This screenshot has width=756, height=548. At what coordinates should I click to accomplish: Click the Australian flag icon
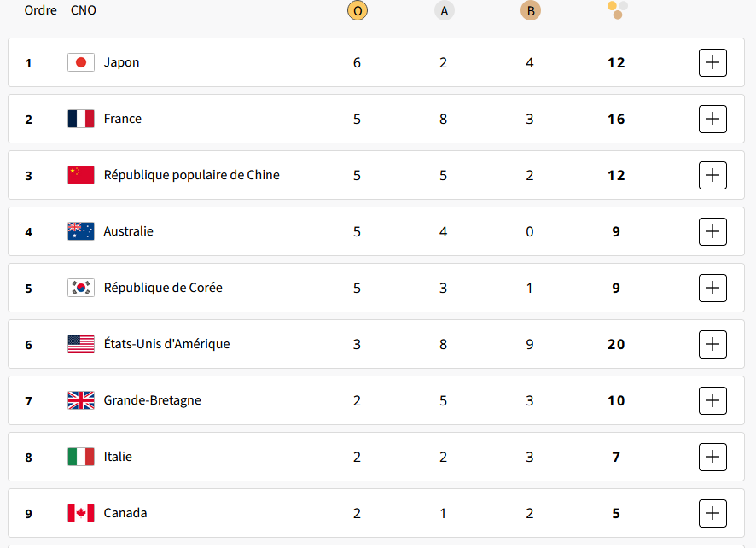coord(81,231)
